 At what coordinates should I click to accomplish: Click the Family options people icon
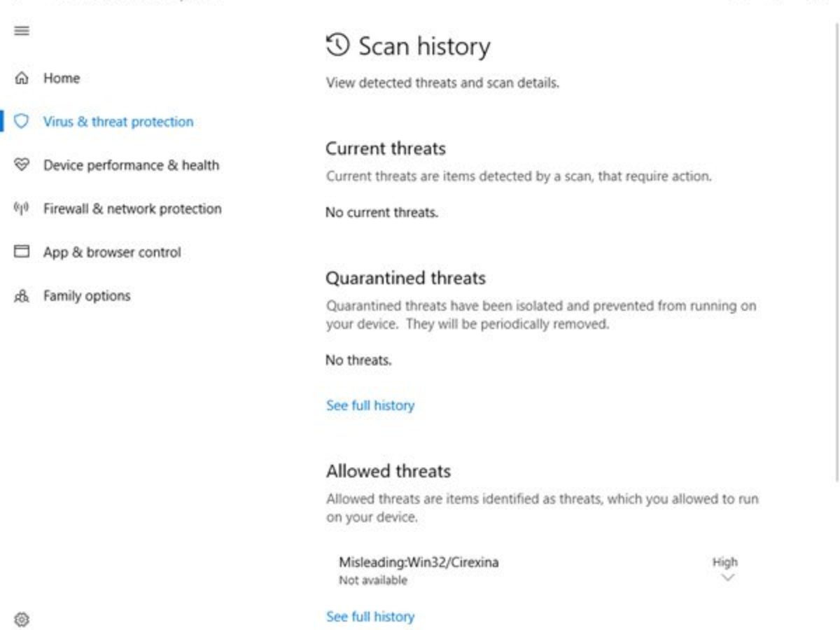click(x=22, y=296)
